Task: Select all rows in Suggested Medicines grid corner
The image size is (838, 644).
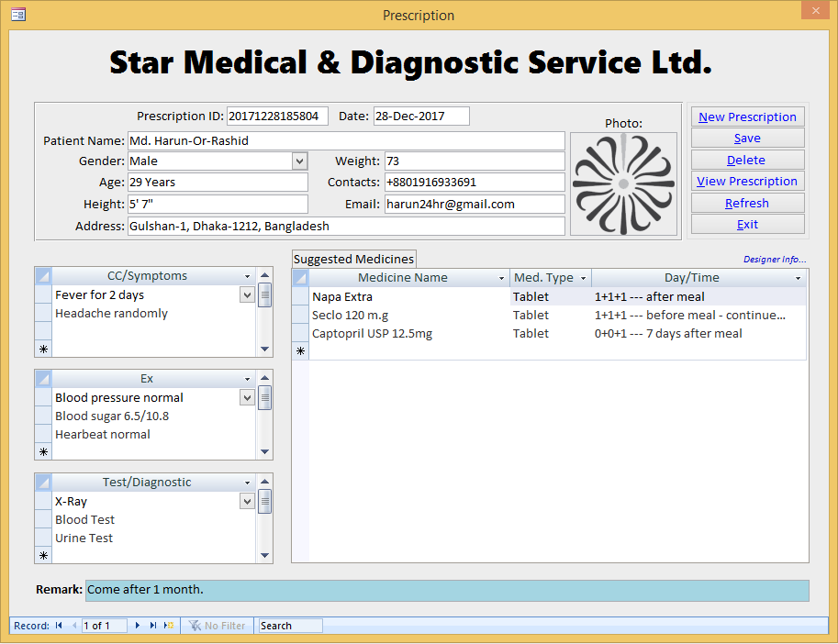Action: (x=301, y=278)
